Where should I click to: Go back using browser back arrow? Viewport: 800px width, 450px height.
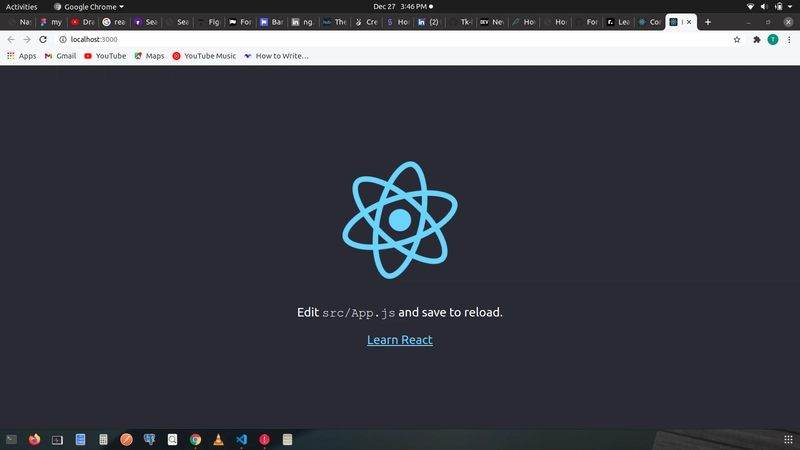click(x=11, y=39)
